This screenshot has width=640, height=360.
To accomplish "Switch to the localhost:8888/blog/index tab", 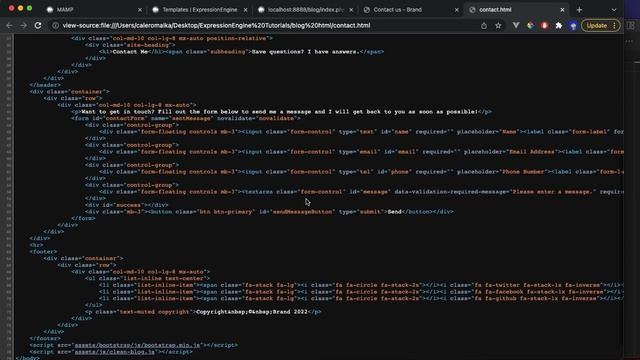I will click(x=305, y=10).
